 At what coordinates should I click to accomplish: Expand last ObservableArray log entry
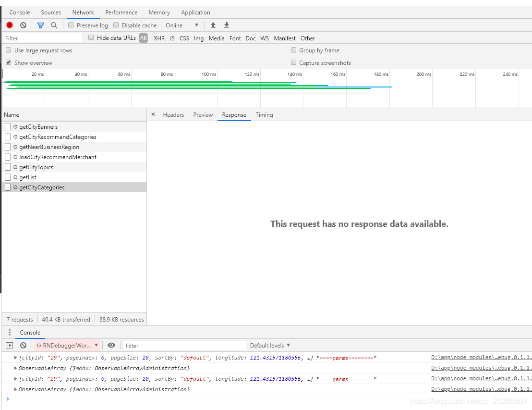pos(15,389)
